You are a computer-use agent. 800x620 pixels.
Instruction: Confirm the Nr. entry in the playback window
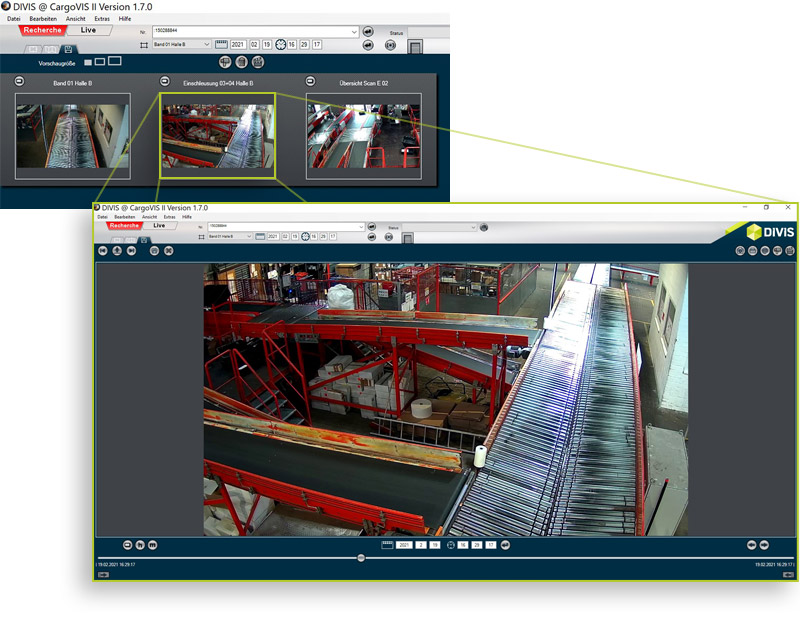[371, 227]
